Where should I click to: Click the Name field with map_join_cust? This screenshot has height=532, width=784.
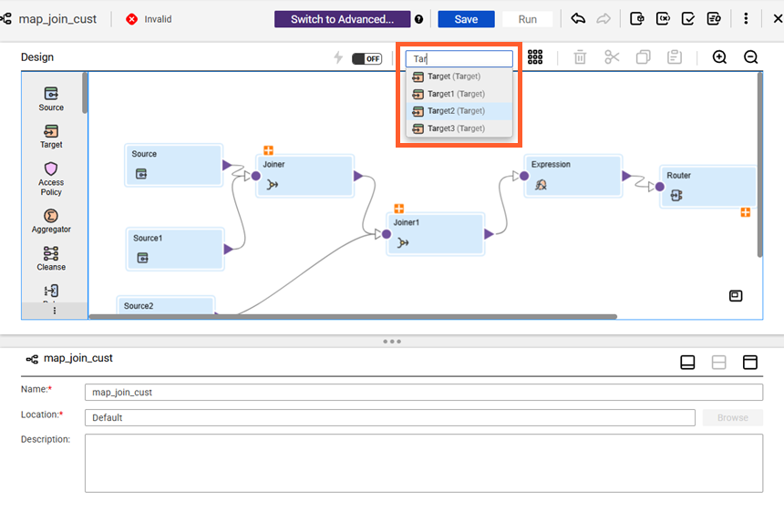click(x=424, y=392)
